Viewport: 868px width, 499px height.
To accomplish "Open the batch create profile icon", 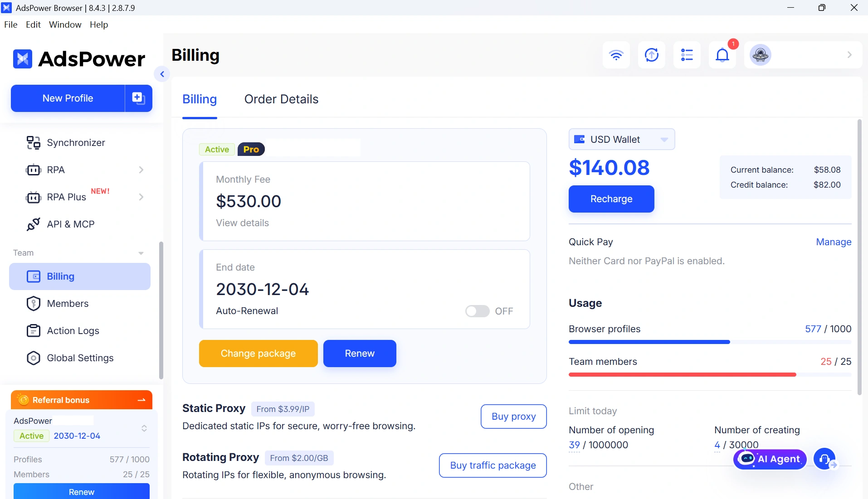I will [138, 98].
